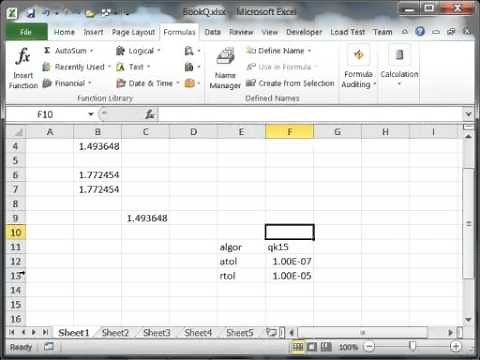The image size is (480, 360).
Task: Select cell C9 with 1.493648
Action: pyautogui.click(x=146, y=218)
